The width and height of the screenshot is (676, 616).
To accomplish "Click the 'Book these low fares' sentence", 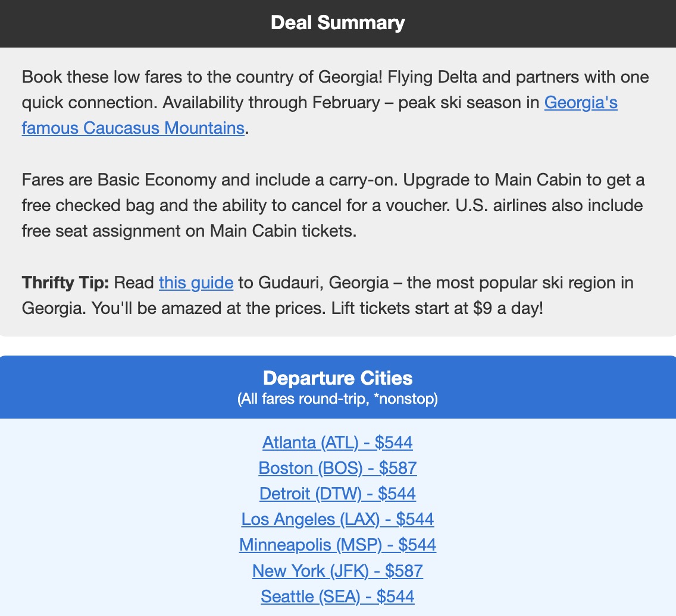I will pyautogui.click(x=119, y=77).
